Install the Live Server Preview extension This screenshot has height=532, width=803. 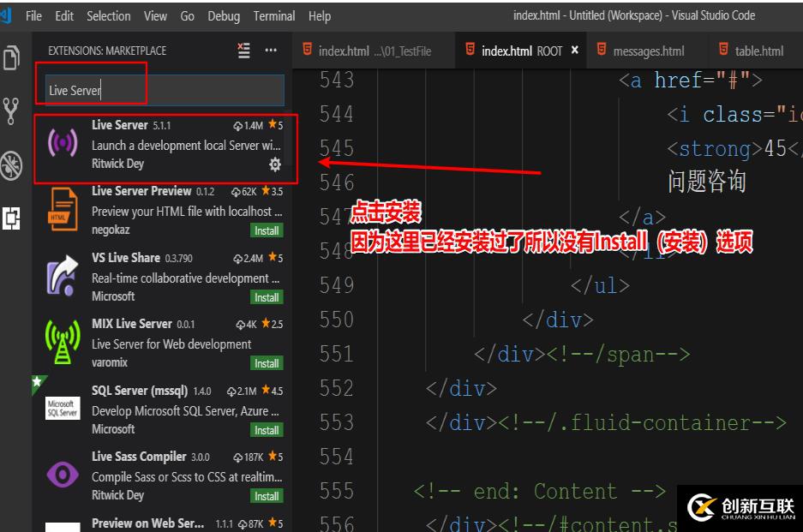pyautogui.click(x=267, y=230)
